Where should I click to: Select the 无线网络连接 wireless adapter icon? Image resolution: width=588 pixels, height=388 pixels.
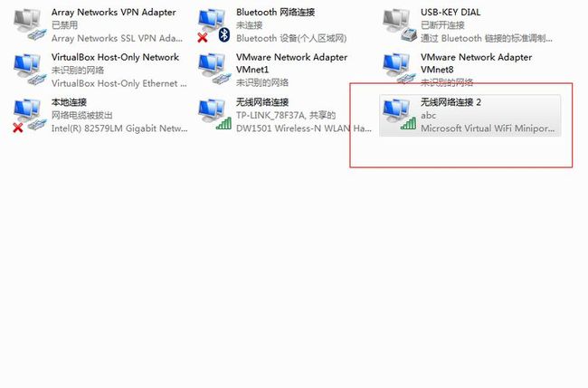pos(214,115)
